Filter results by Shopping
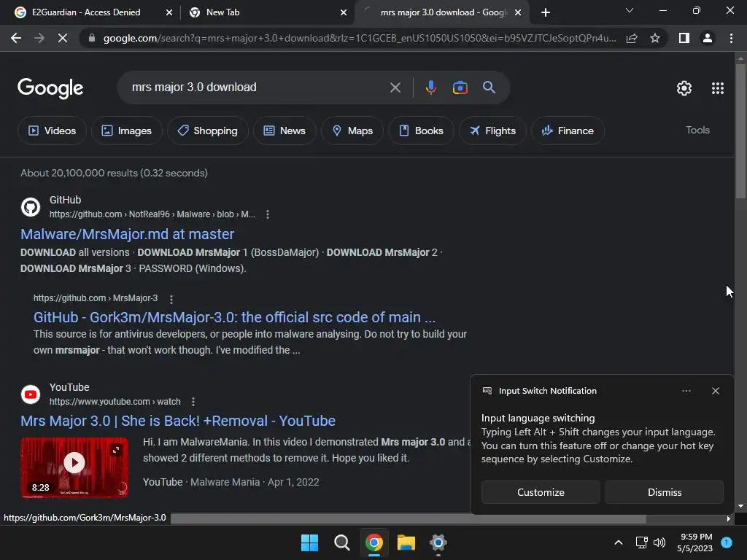Viewport: 747px width, 560px height. click(207, 131)
